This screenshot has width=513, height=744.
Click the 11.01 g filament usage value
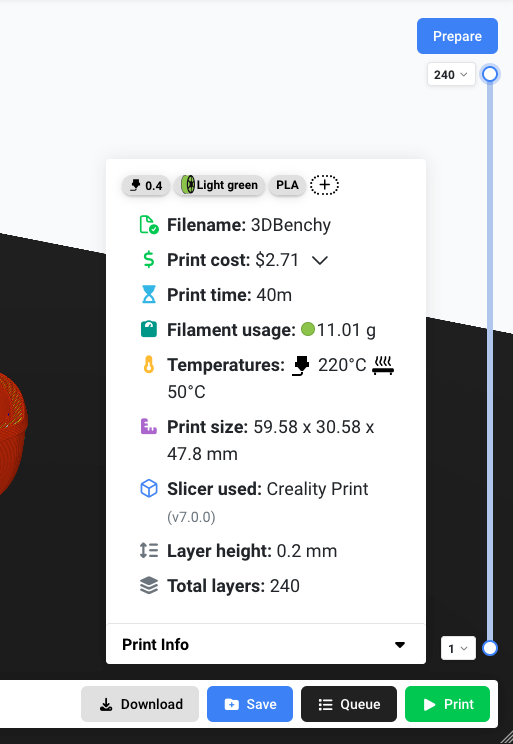(346, 329)
